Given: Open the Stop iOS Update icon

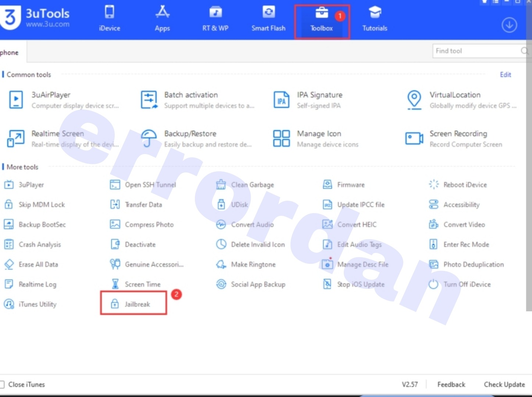Looking at the screenshot, I should click(x=327, y=284).
